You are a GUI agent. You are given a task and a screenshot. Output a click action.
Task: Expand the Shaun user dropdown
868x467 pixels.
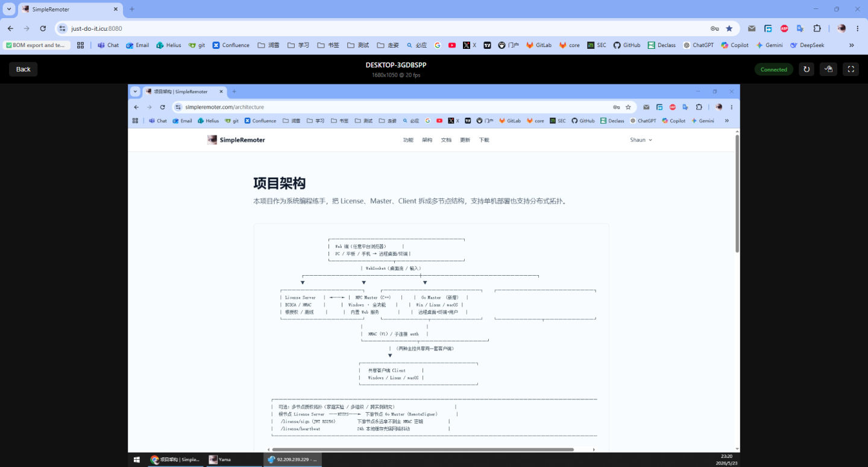tap(641, 140)
